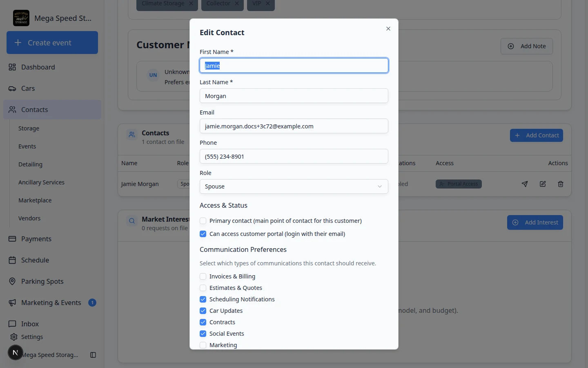Click the Create event button
This screenshot has width=588, height=368.
pyautogui.click(x=52, y=43)
